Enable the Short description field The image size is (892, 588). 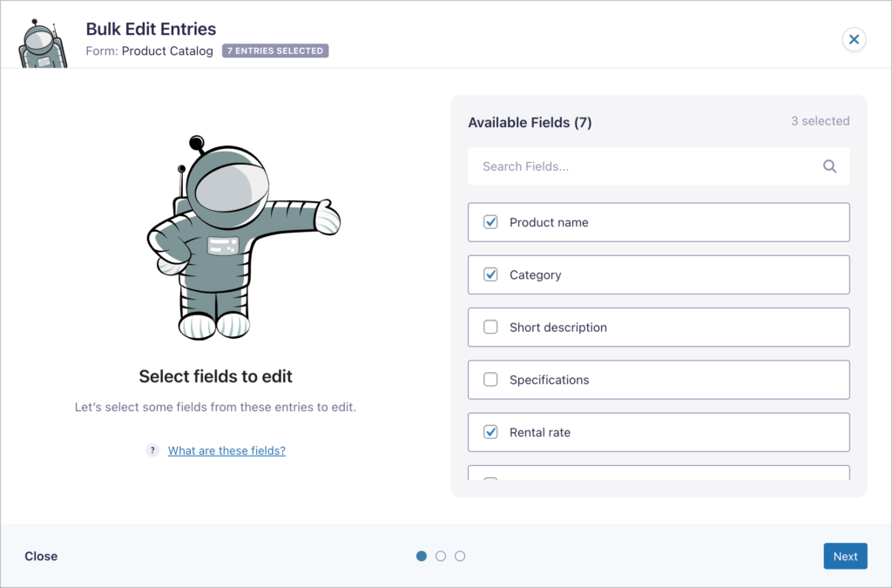pos(490,327)
